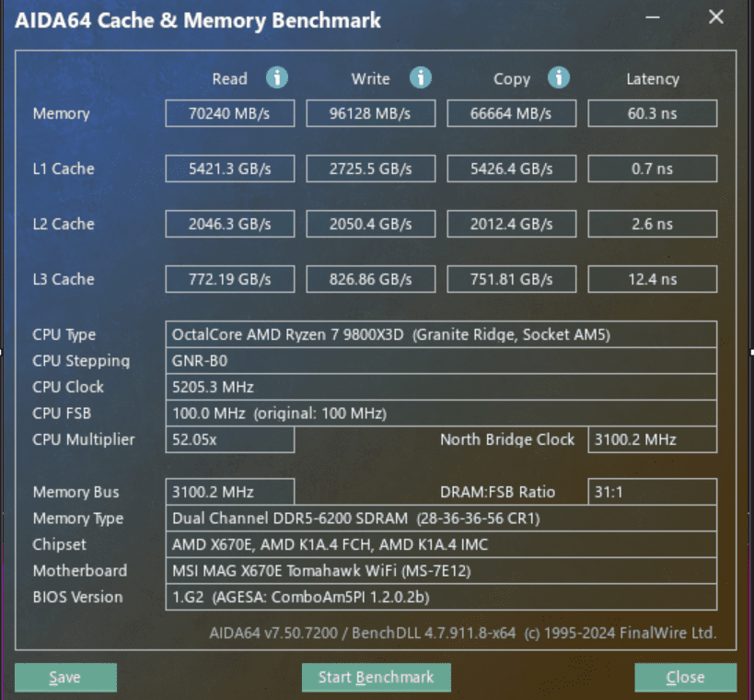The image size is (754, 700).
Task: Click the Read info icon
Action: (277, 77)
